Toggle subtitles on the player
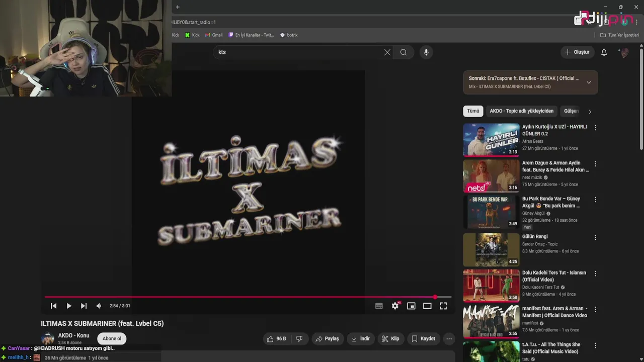 379,306
